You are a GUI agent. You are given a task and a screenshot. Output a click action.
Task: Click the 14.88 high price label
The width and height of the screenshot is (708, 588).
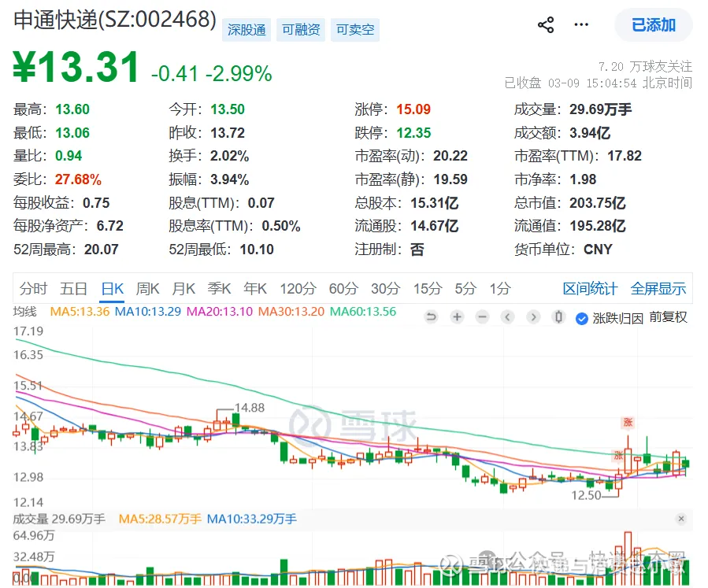tap(250, 408)
